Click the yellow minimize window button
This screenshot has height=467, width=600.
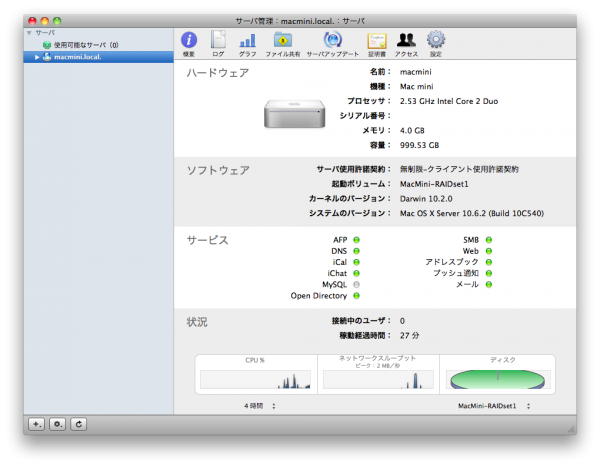click(x=45, y=21)
